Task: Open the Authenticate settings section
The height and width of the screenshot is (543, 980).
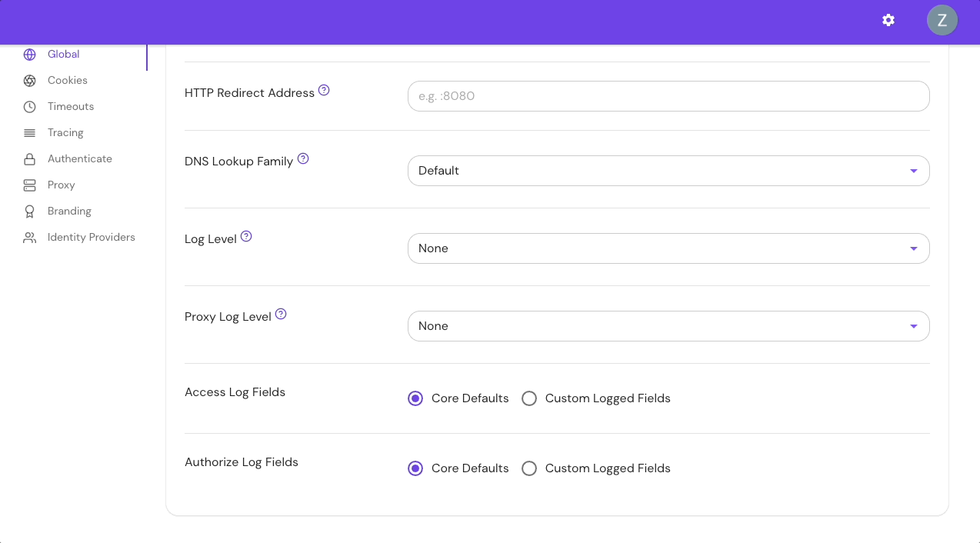Action: click(x=79, y=159)
